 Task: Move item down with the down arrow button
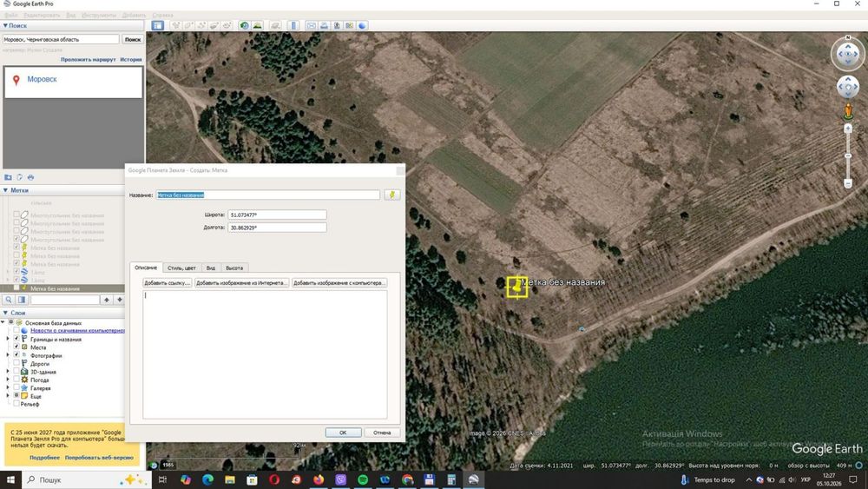tap(119, 300)
